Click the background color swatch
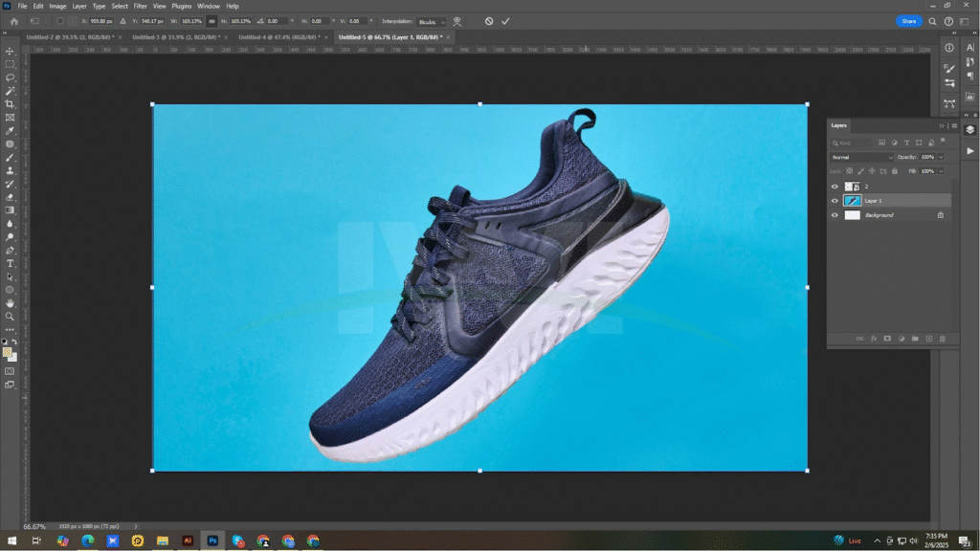This screenshot has height=551, width=980. 12,358
